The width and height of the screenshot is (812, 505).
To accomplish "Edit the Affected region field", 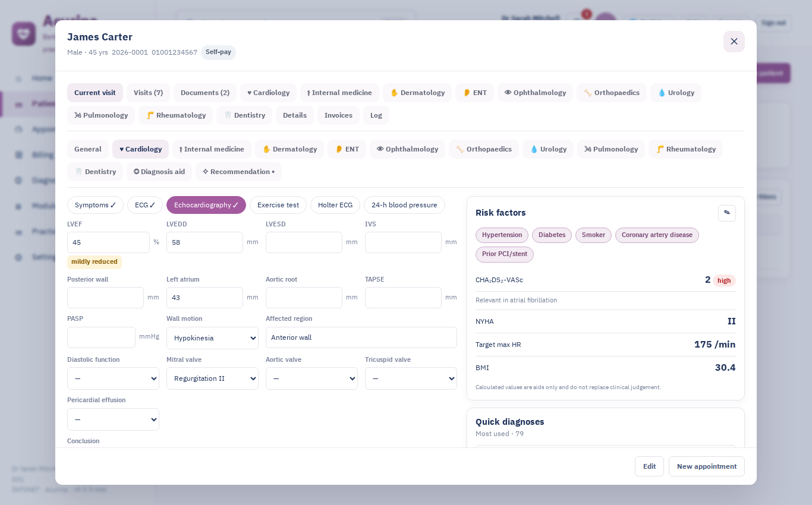I will pos(361,337).
